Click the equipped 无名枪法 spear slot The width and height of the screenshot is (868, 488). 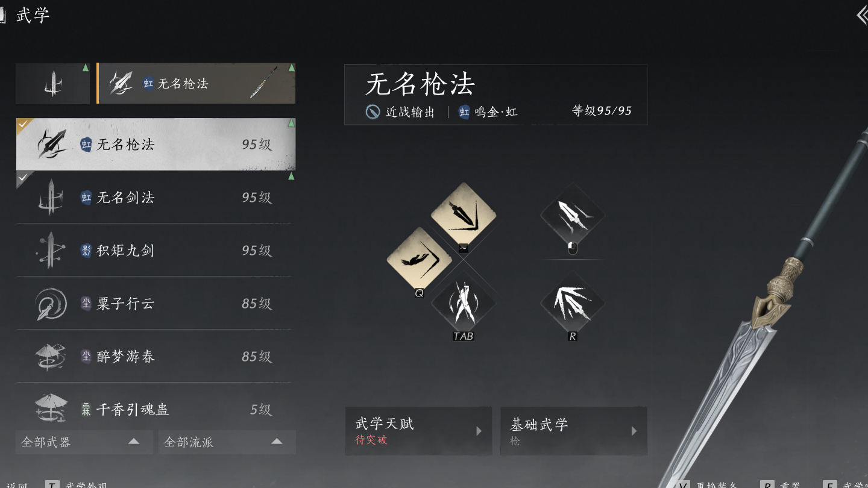196,84
